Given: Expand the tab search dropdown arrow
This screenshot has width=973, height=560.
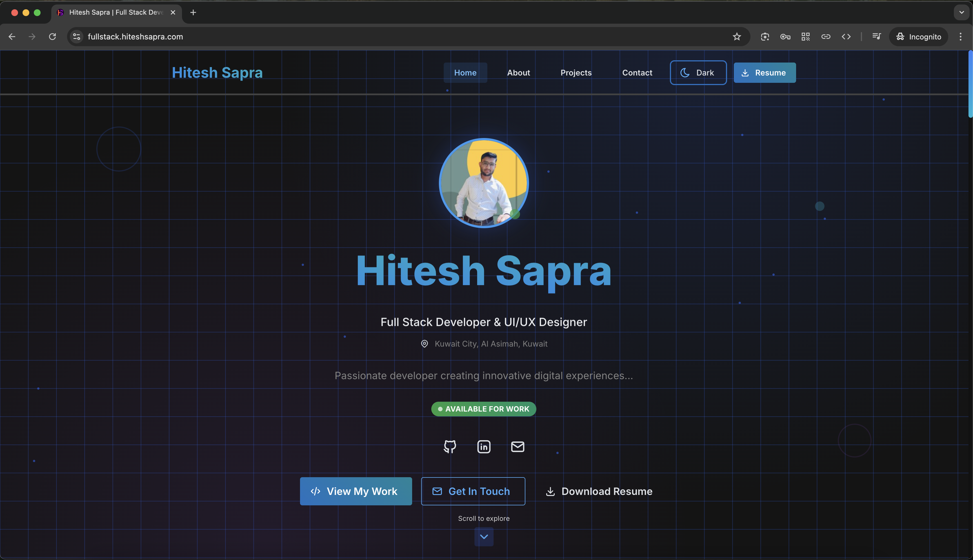Looking at the screenshot, I should (961, 12).
